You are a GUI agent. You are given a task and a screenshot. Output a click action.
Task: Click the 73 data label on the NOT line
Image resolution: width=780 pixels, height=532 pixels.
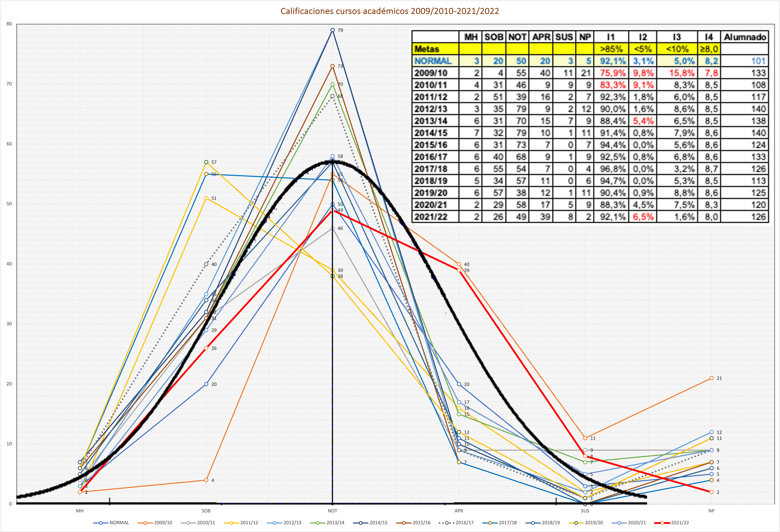click(x=340, y=66)
